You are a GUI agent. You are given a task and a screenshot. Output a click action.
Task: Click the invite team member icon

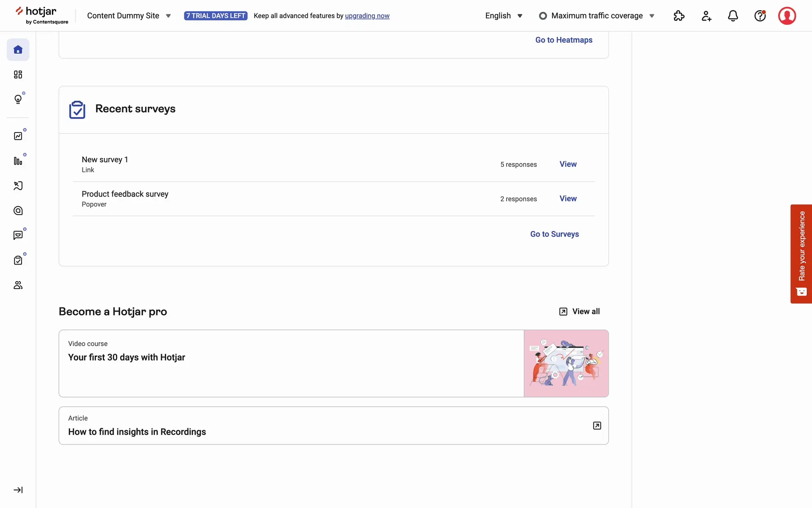click(x=706, y=16)
